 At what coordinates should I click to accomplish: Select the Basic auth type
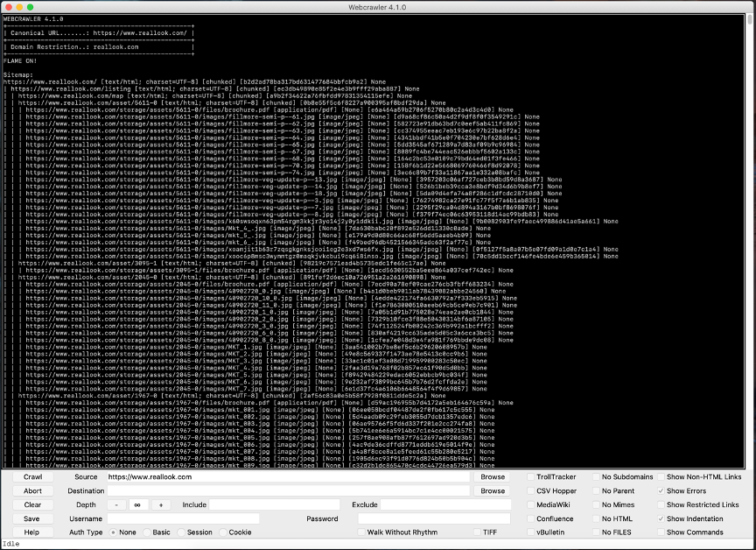[x=146, y=532]
